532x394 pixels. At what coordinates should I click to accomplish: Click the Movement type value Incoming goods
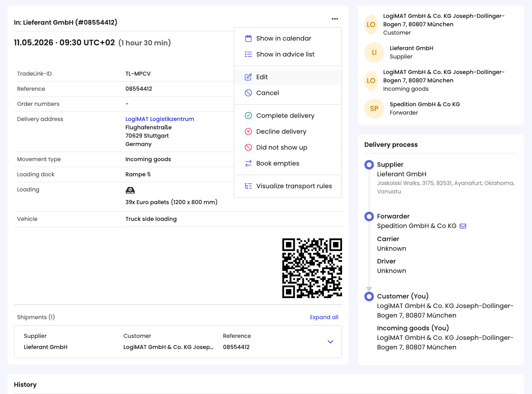[148, 159]
